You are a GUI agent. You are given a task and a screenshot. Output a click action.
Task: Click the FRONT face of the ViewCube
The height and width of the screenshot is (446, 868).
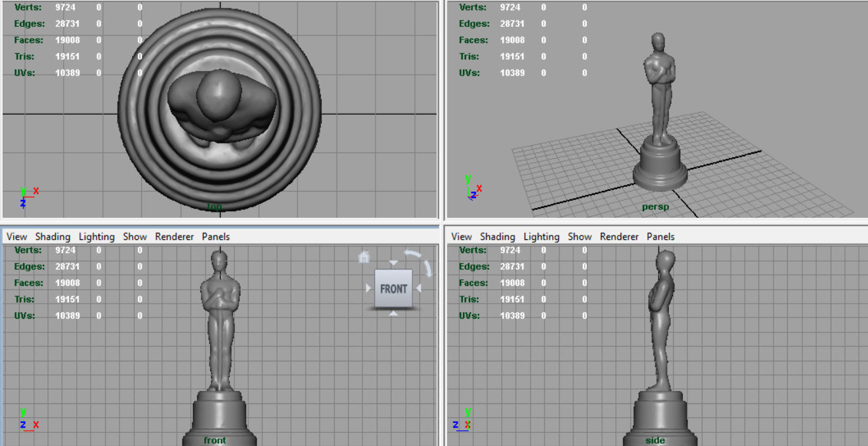tap(393, 289)
